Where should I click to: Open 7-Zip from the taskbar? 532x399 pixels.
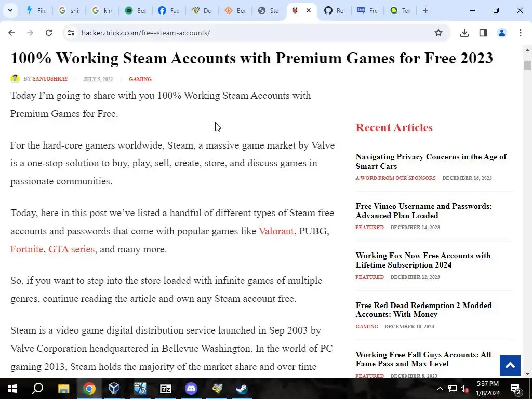pos(165,389)
